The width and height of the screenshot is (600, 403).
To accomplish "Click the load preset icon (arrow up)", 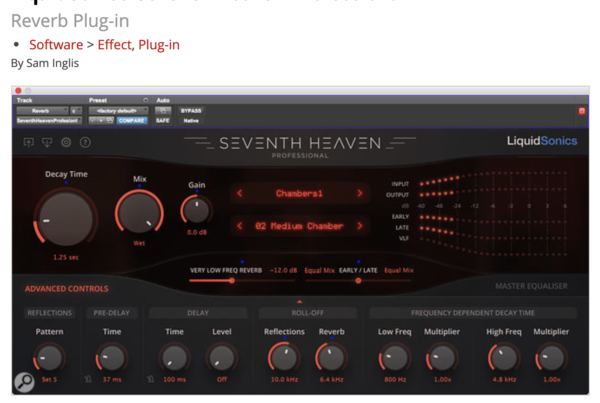I will pyautogui.click(x=28, y=143).
